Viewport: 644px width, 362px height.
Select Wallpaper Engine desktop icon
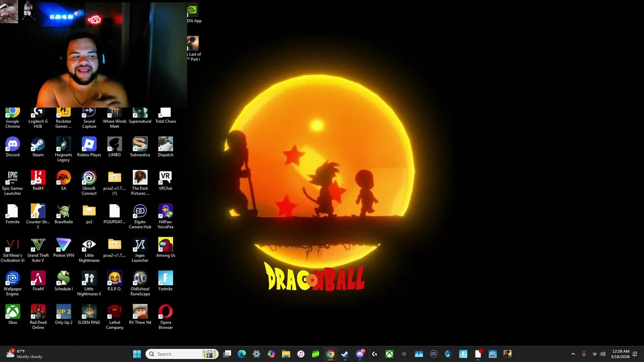point(13,284)
